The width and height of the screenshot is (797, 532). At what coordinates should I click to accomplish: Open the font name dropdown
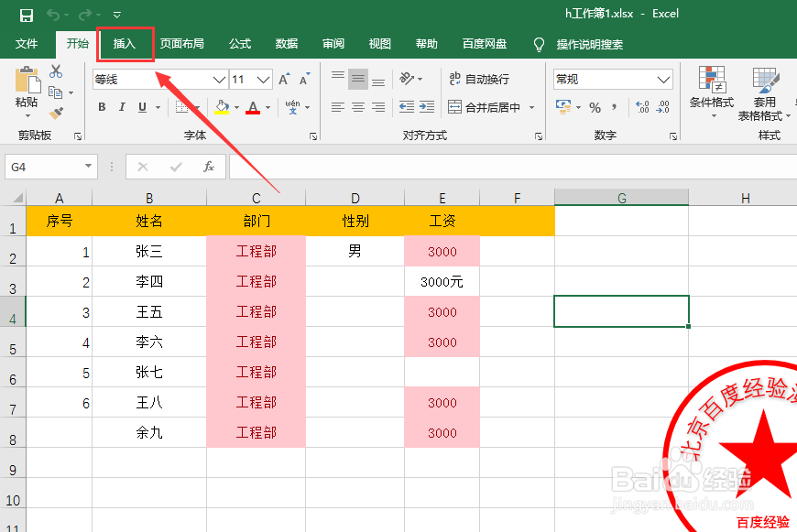(217, 79)
